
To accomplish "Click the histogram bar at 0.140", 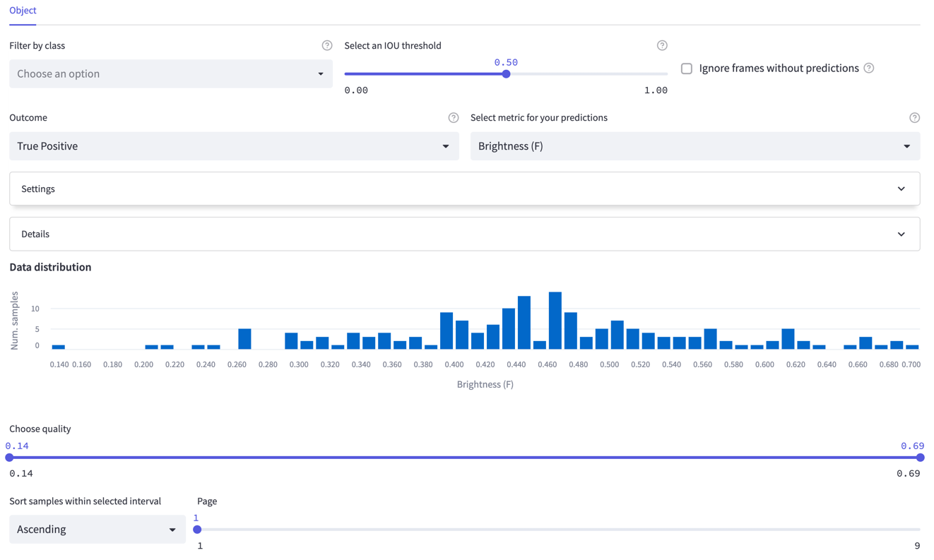I will click(59, 347).
